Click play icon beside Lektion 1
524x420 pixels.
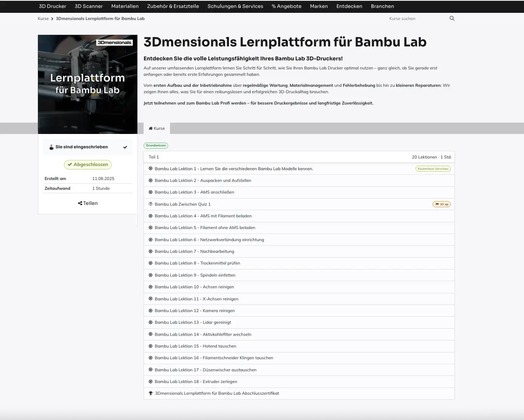(151, 169)
